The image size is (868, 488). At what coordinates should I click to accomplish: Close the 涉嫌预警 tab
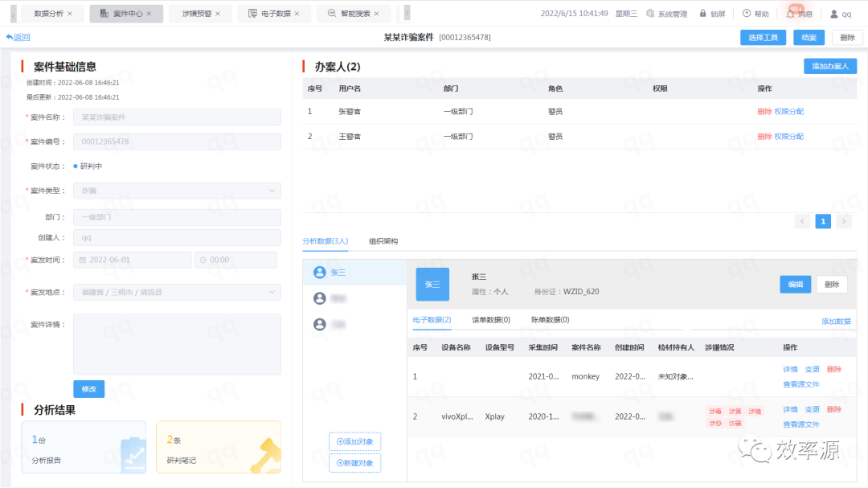coord(218,14)
